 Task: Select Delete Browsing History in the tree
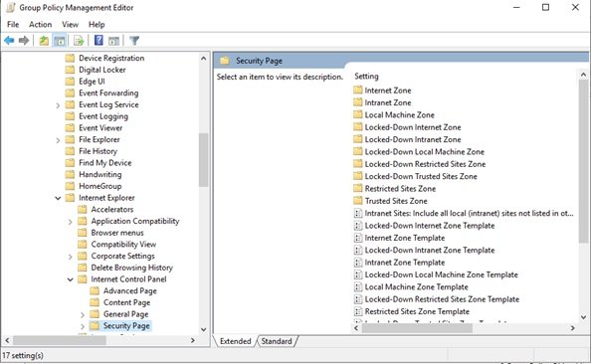coord(132,268)
